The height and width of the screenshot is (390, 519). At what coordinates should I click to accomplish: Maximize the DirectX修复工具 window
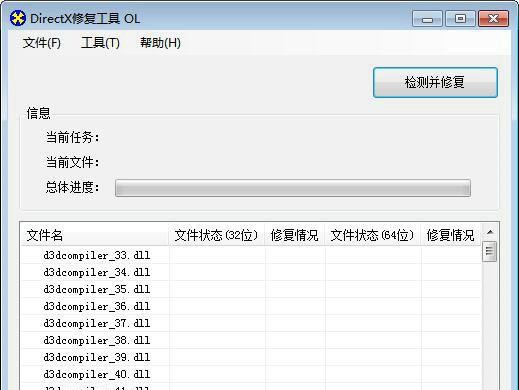tap(460, 19)
